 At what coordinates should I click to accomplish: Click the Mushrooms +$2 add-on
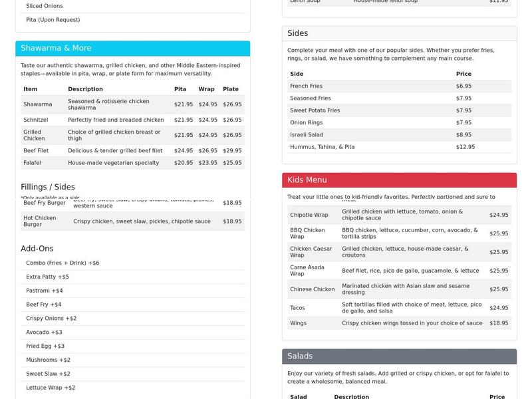(132, 360)
